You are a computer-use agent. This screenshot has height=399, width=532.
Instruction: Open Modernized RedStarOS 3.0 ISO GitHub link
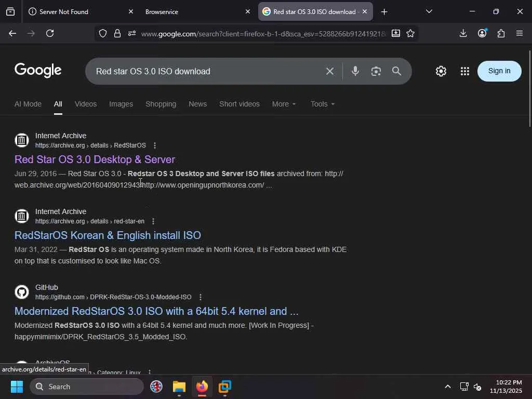coord(156,311)
